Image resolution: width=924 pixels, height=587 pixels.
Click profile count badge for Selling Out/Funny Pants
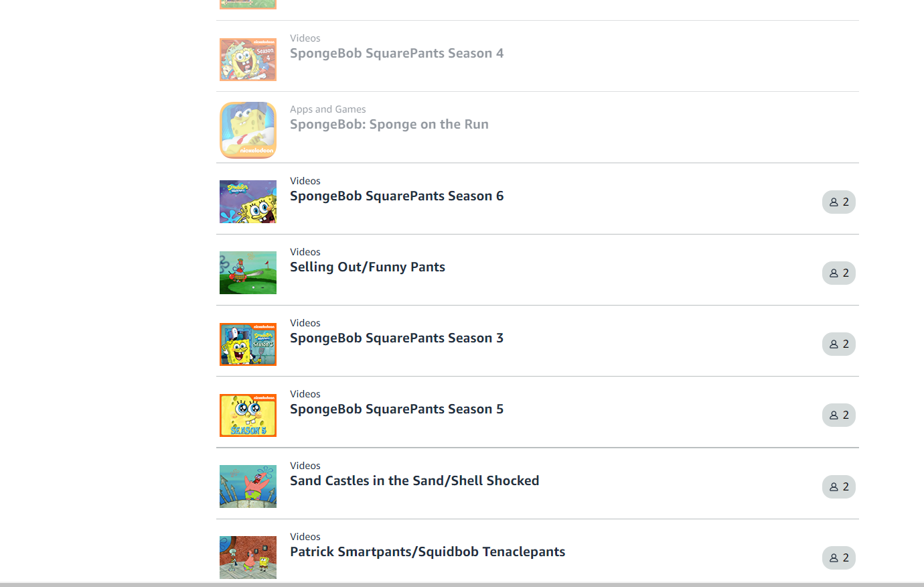838,273
